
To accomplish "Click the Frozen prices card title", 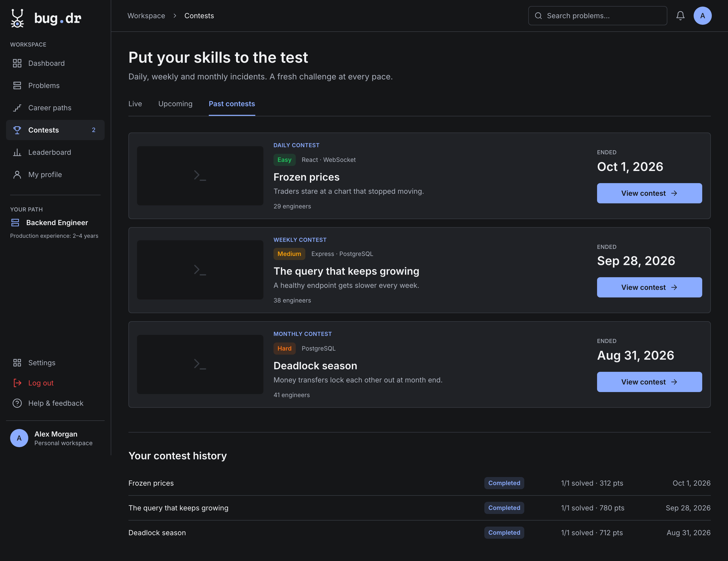I will point(306,177).
